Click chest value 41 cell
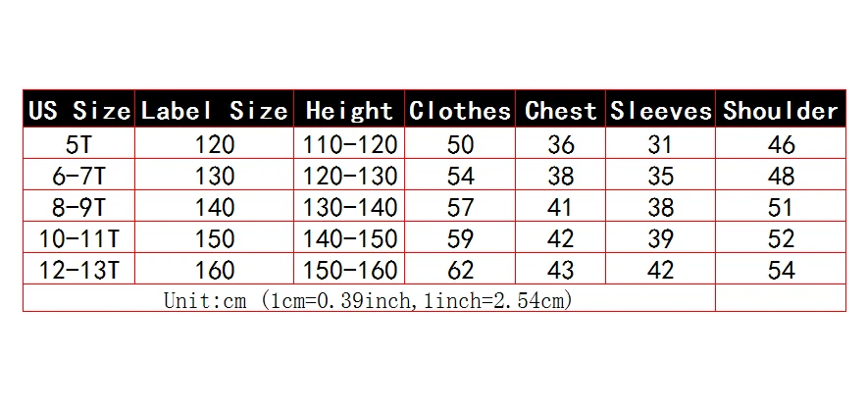This screenshot has height=413, width=868. (x=561, y=206)
